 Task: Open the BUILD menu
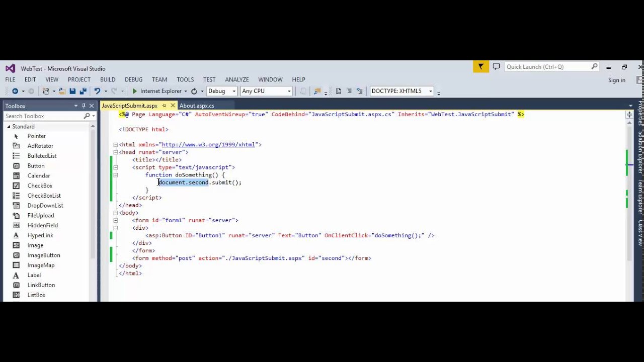(x=108, y=79)
